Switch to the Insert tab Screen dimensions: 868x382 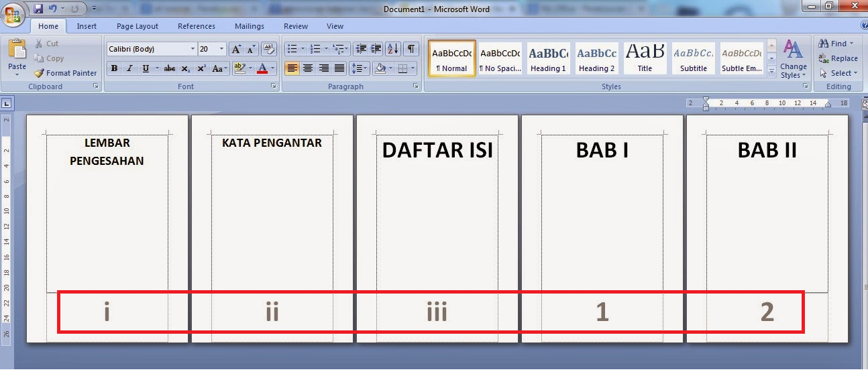point(87,26)
